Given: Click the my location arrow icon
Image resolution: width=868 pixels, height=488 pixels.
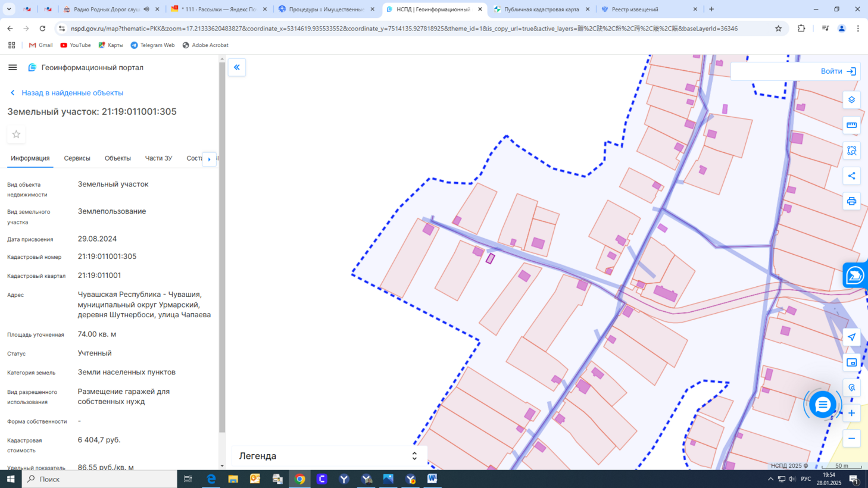Looking at the screenshot, I should [x=851, y=337].
